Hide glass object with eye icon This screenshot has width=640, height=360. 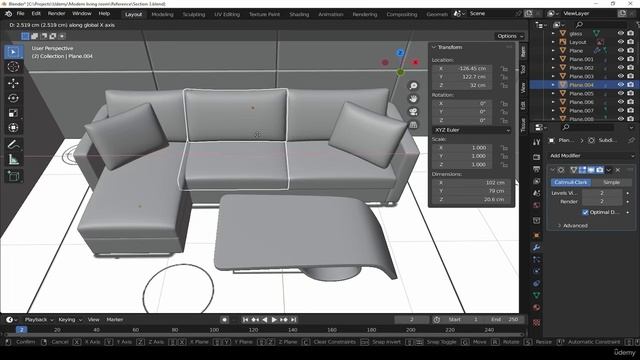tap(621, 33)
